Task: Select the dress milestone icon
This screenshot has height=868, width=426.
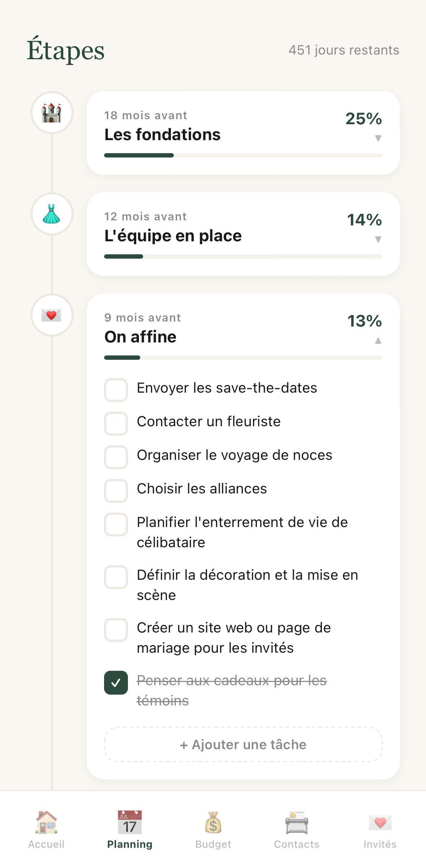Action: click(x=52, y=214)
